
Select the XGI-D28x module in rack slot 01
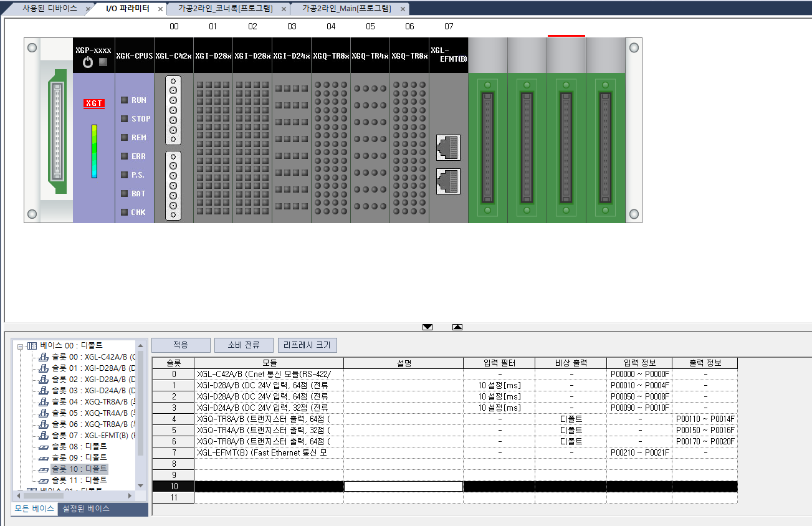coord(213,130)
